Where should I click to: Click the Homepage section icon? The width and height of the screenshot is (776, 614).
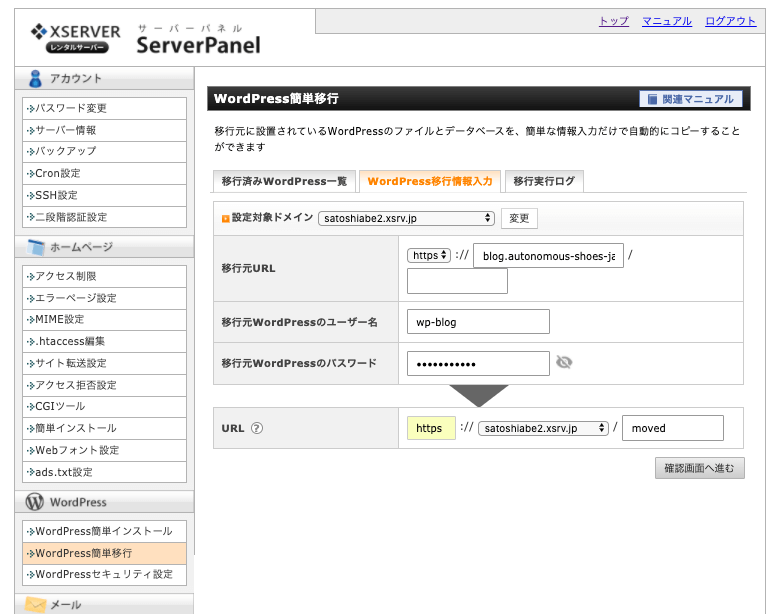click(x=35, y=247)
